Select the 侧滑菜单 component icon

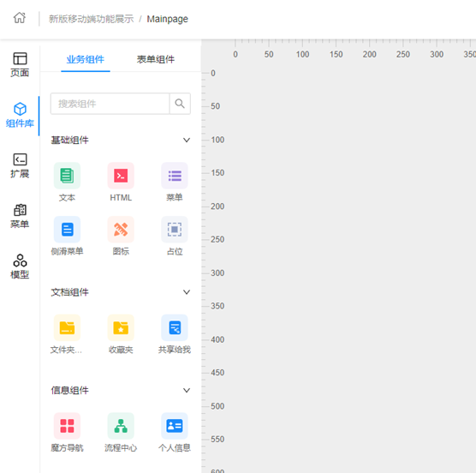tap(67, 230)
